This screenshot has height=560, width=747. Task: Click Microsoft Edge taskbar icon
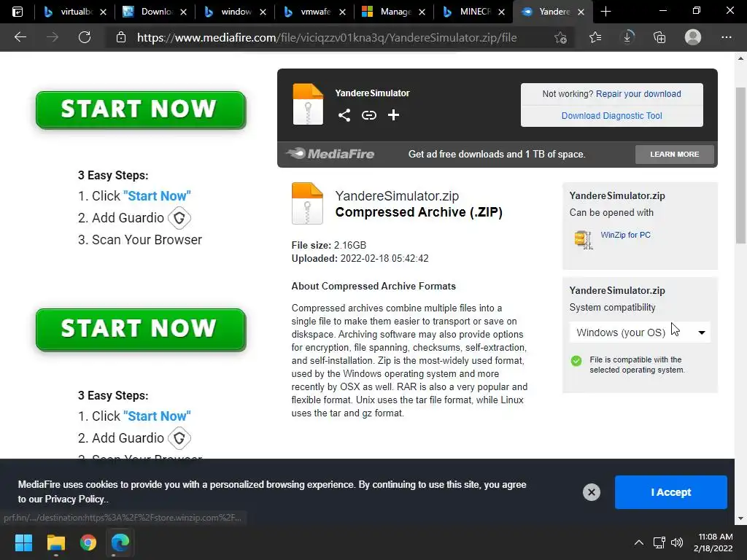click(x=120, y=542)
